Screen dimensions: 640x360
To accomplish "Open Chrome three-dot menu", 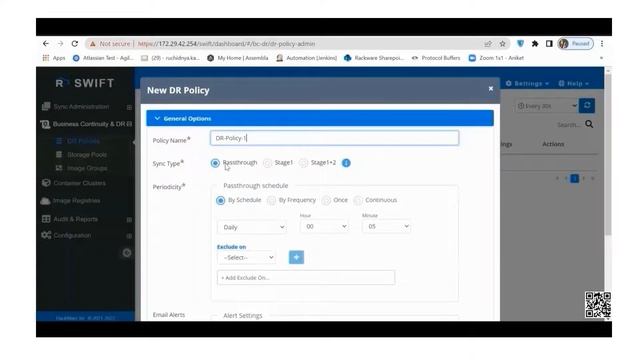I will 602,44.
